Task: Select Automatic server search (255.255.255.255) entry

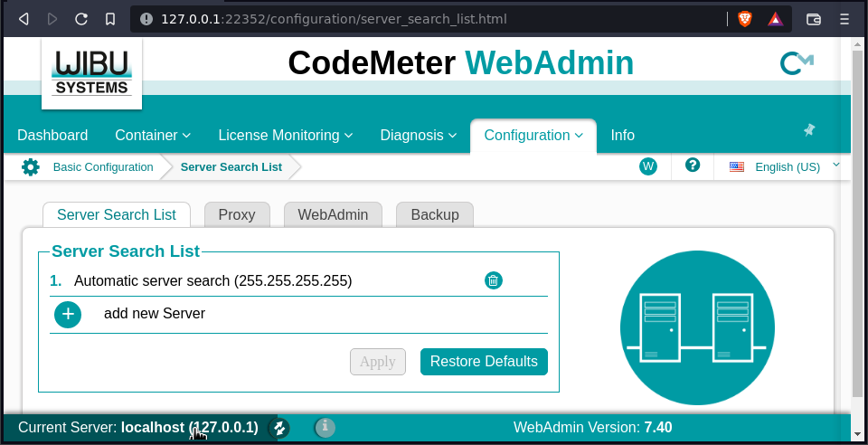Action: tap(213, 281)
